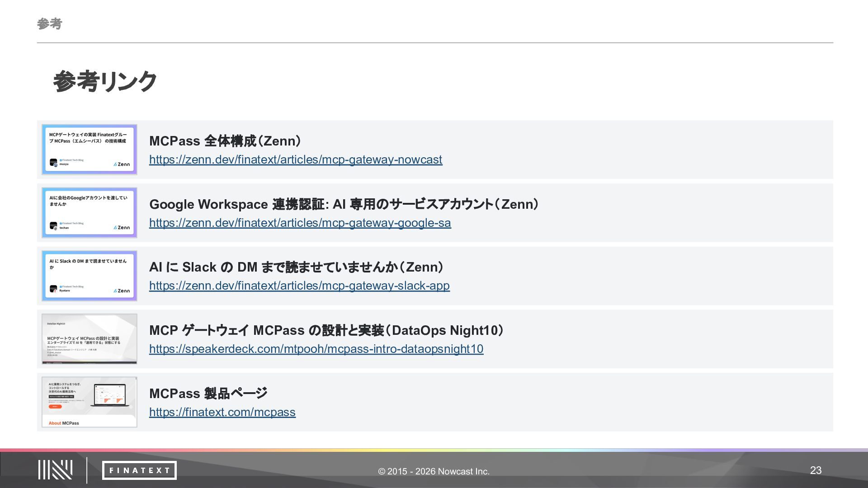The height and width of the screenshot is (488, 868).
Task: Select the MCPass 製品ページ title
Action: [208, 394]
